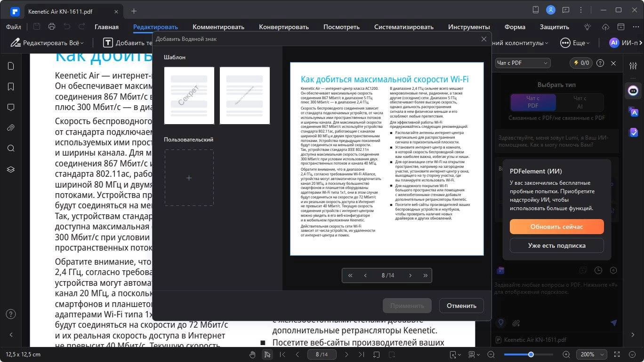Adjust the zoom slider in status bar
Screen dimensions: 644x362
(531, 354)
